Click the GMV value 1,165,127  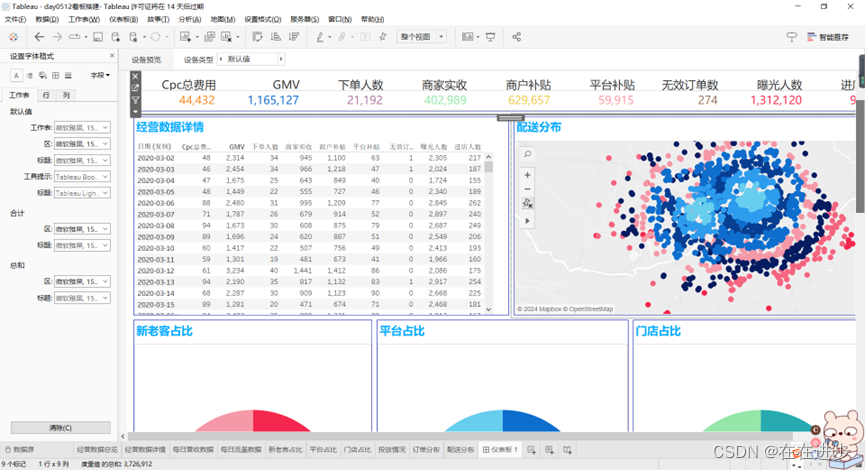(x=273, y=100)
